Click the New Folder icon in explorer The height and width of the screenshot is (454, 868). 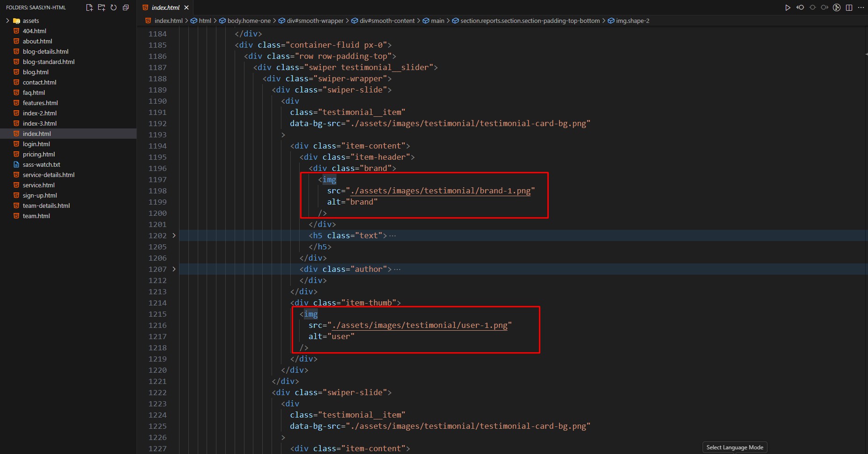click(101, 7)
